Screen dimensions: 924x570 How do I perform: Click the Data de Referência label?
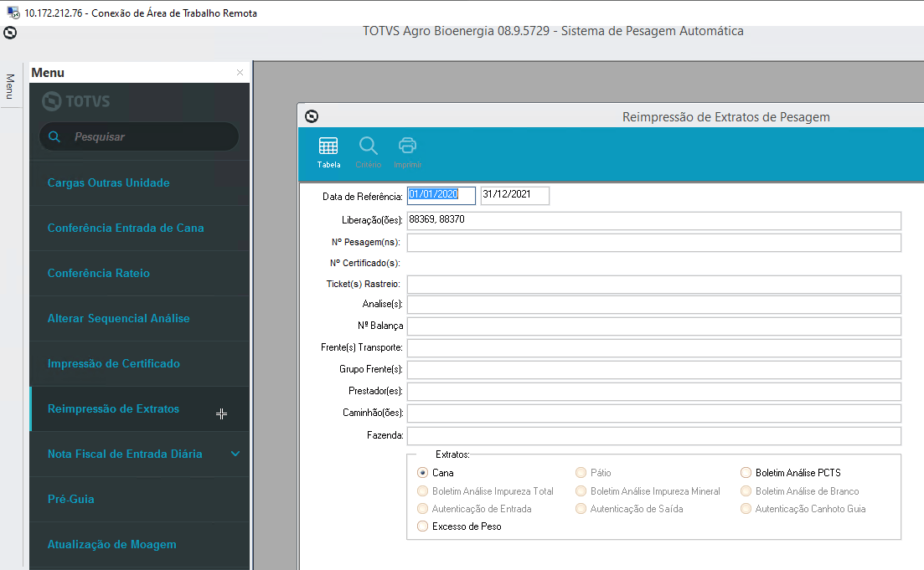(x=363, y=197)
